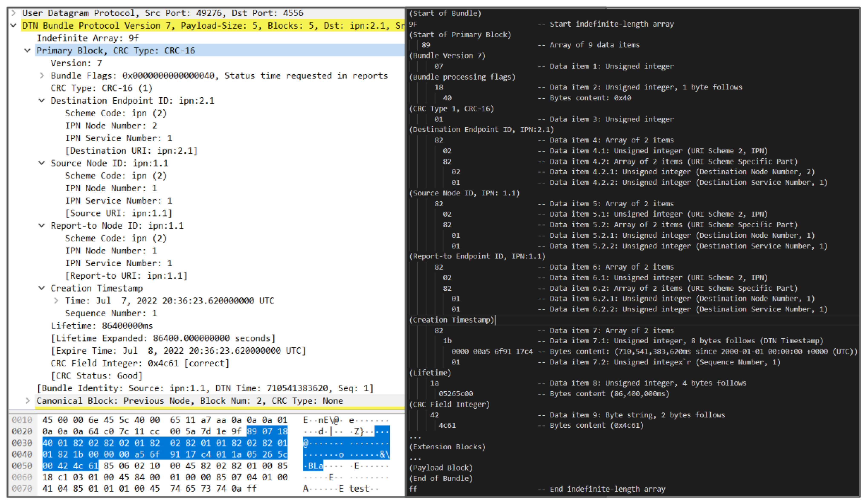Viewport: 868px width, 503px height.
Task: Collapse the Report-to Node ID node
Action: (x=42, y=226)
